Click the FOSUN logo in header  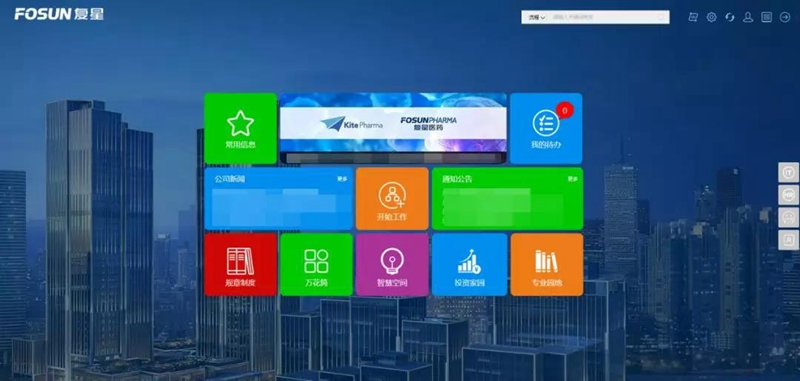point(59,14)
